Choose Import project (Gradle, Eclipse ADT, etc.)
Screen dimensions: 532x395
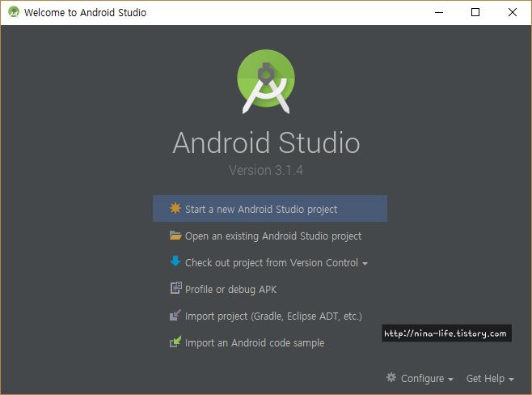[266, 316]
